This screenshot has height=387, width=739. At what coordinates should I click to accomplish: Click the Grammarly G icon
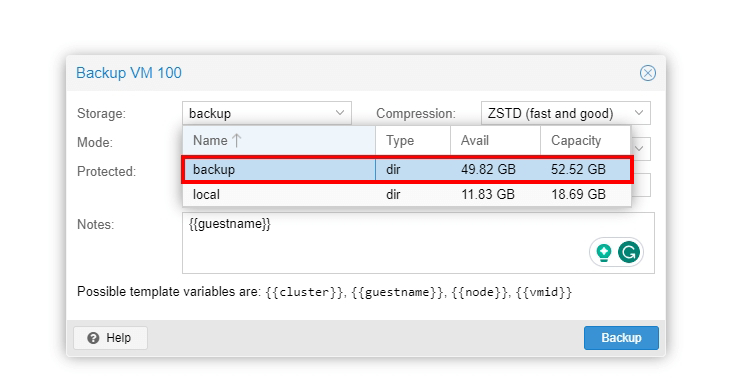(x=629, y=252)
